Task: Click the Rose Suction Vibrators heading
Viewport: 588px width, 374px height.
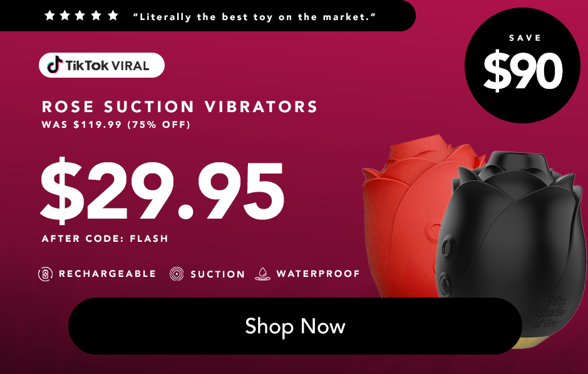Action: tap(180, 106)
